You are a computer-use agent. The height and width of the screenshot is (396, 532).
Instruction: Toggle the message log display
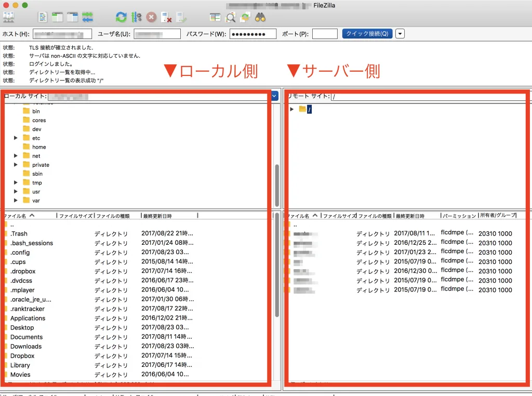point(43,17)
